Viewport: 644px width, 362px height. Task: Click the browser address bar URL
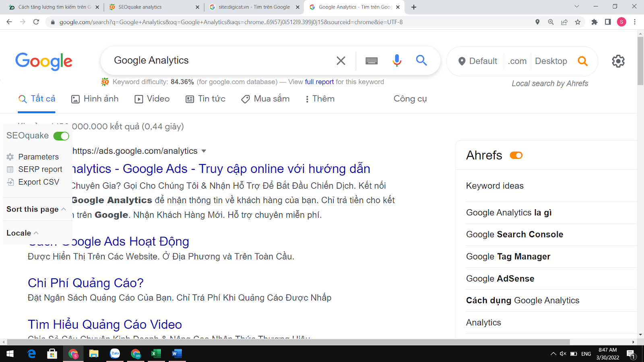(231, 22)
